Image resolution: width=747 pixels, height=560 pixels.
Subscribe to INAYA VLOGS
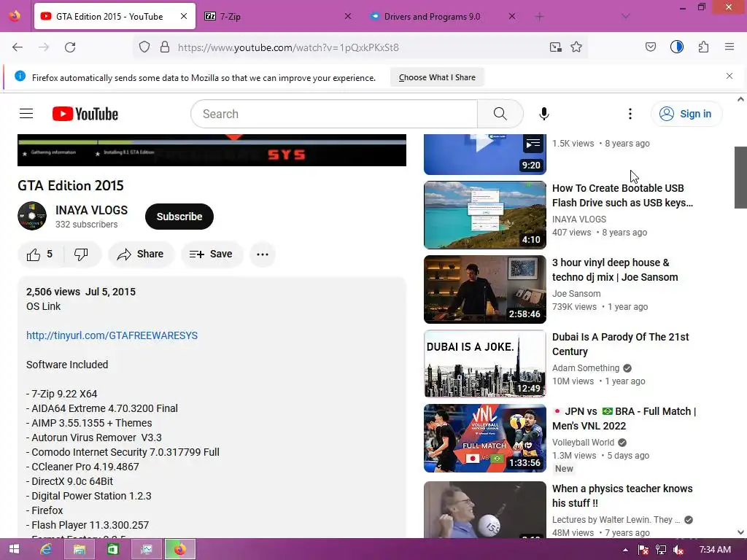click(179, 217)
